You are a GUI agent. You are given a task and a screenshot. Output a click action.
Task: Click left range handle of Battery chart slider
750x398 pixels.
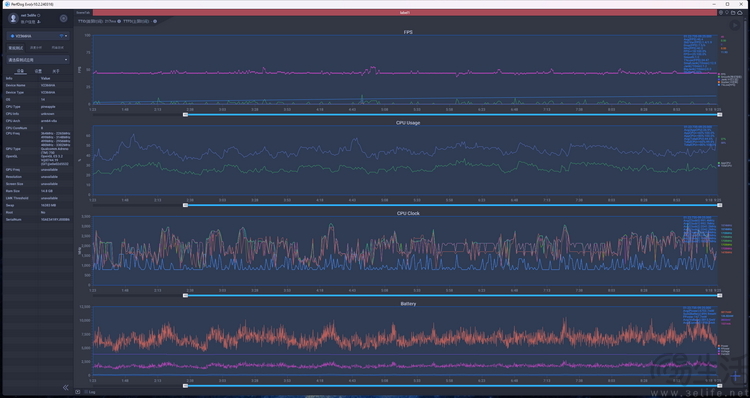point(185,386)
